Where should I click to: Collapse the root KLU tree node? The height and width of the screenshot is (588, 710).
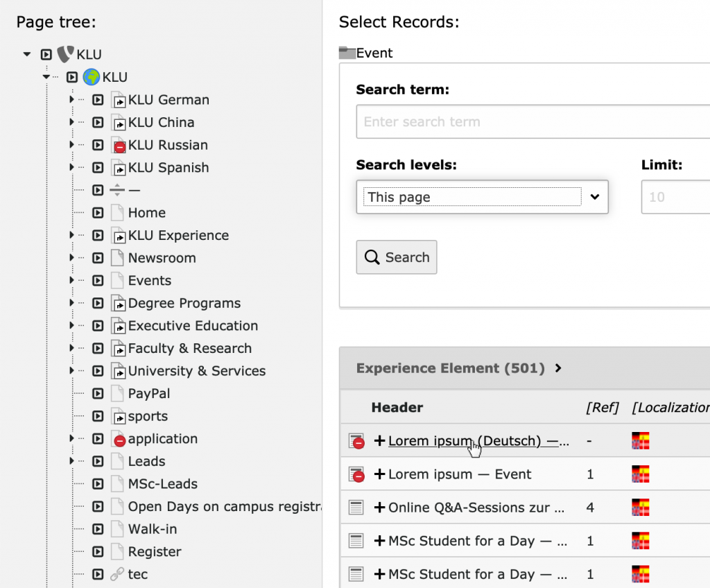coord(27,54)
